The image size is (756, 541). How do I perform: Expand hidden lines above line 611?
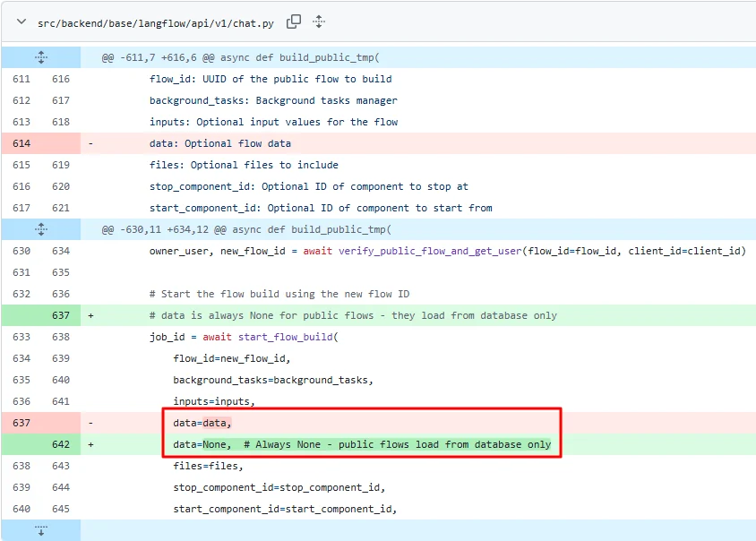tap(41, 57)
